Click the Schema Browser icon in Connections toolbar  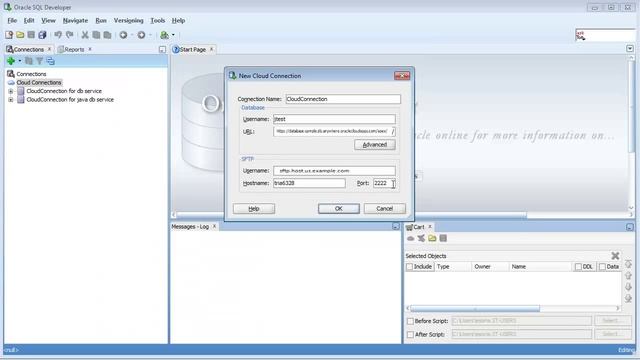[50, 61]
